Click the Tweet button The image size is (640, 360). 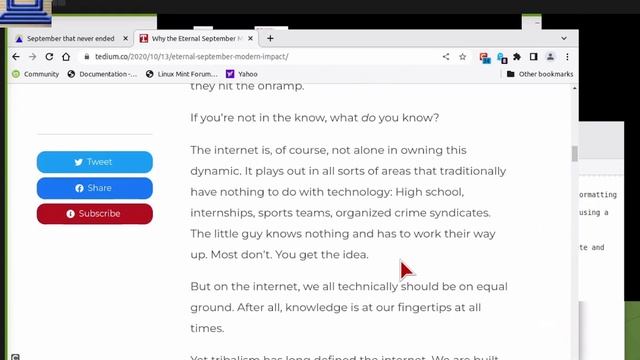coord(95,162)
